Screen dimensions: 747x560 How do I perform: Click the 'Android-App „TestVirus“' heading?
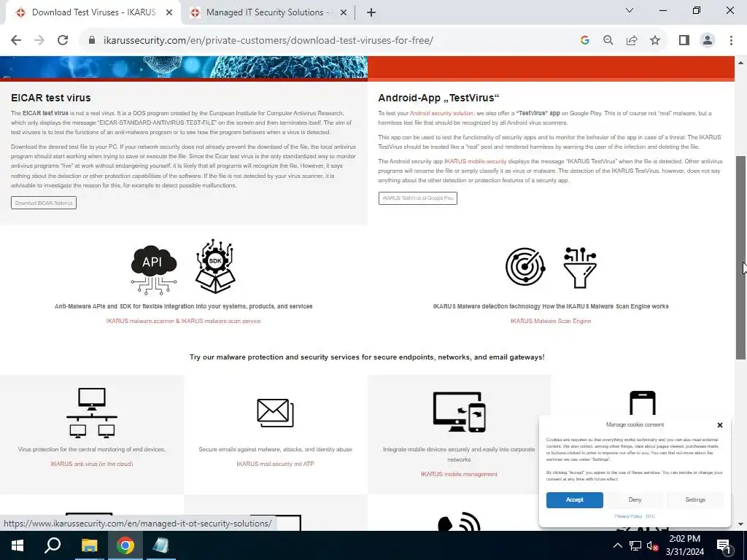click(x=438, y=98)
